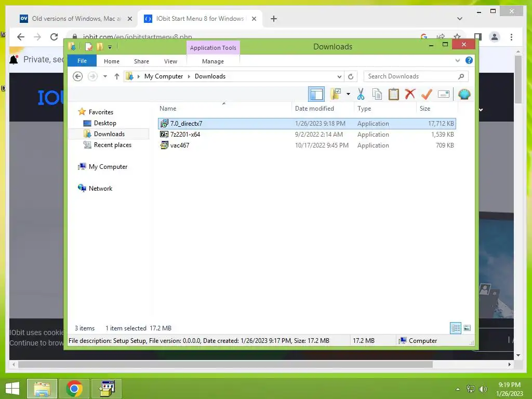Sort files by Date modified column
532x399 pixels.
pos(323,109)
